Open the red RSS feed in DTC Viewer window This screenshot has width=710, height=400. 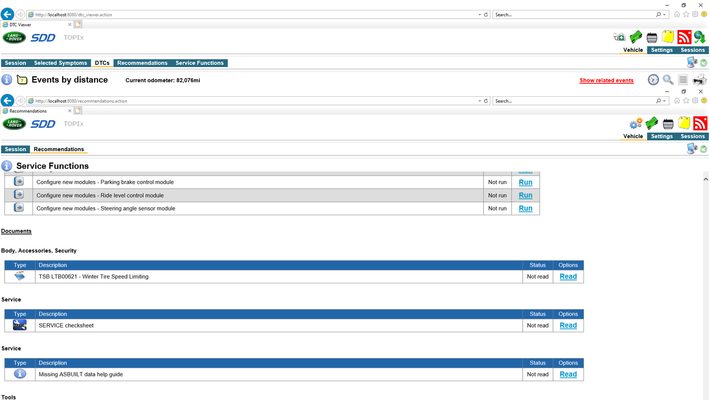click(x=684, y=37)
